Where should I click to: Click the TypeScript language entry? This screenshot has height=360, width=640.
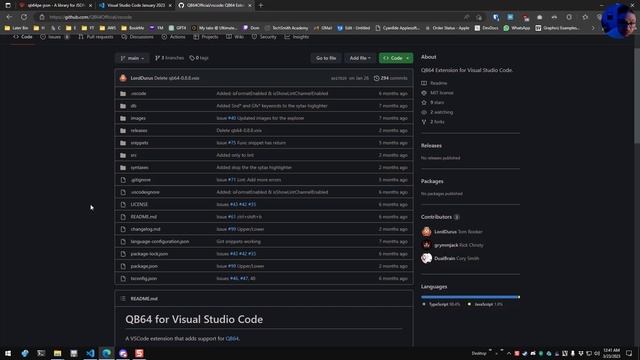(441, 304)
